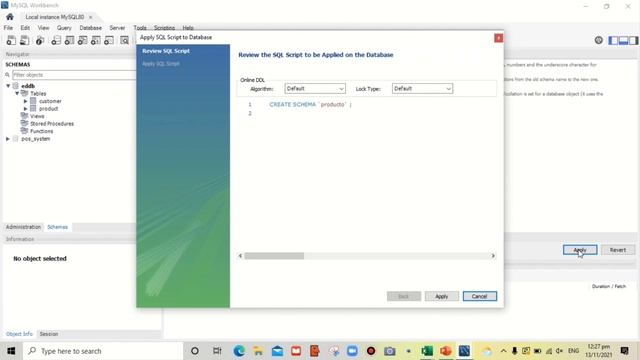This screenshot has width=640, height=360.
Task: Expand the product table
Action: pyautogui.click(x=25, y=109)
